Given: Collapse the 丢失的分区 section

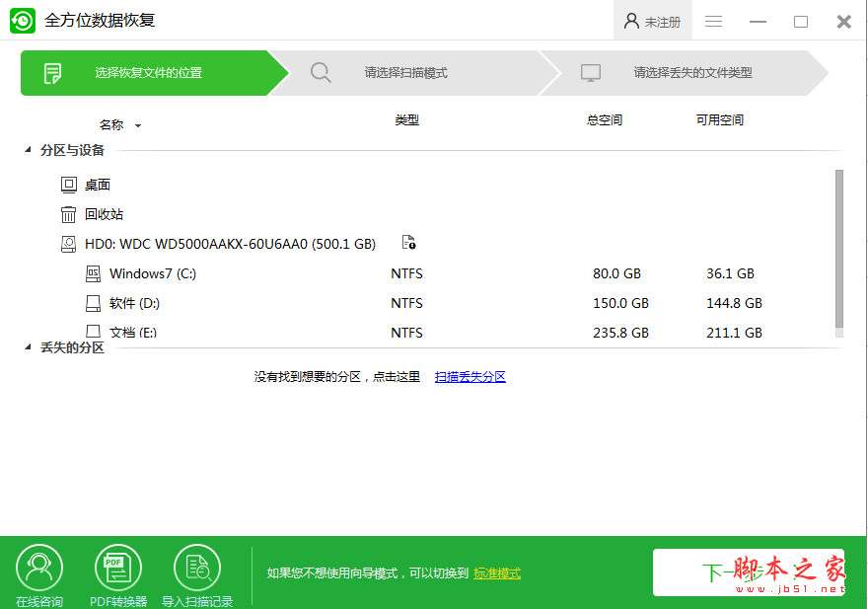Looking at the screenshot, I should coord(26,347).
